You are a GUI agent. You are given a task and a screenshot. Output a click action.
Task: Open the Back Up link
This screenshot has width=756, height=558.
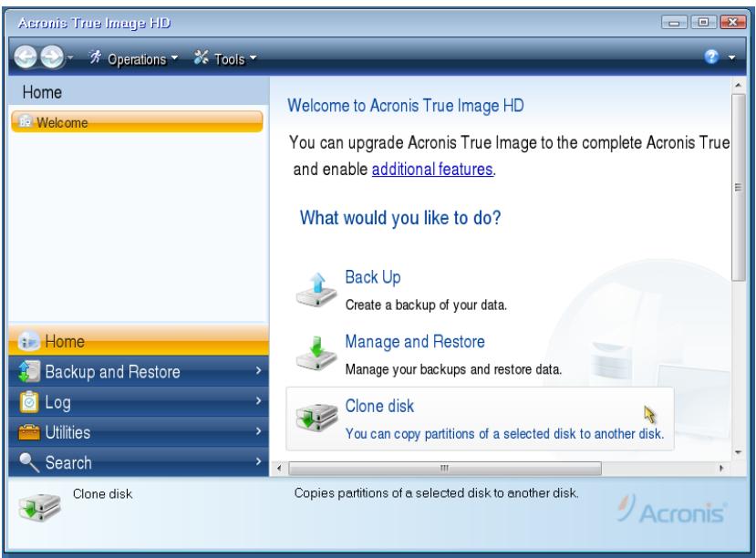373,277
